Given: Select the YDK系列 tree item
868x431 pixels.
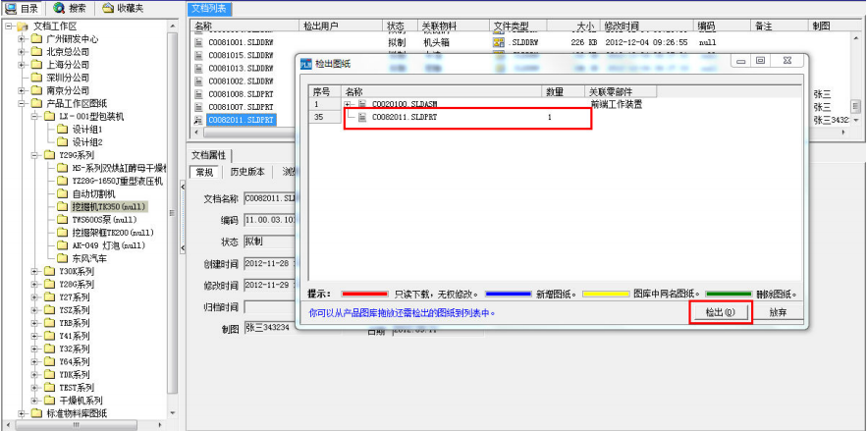Looking at the screenshot, I should click(75, 375).
